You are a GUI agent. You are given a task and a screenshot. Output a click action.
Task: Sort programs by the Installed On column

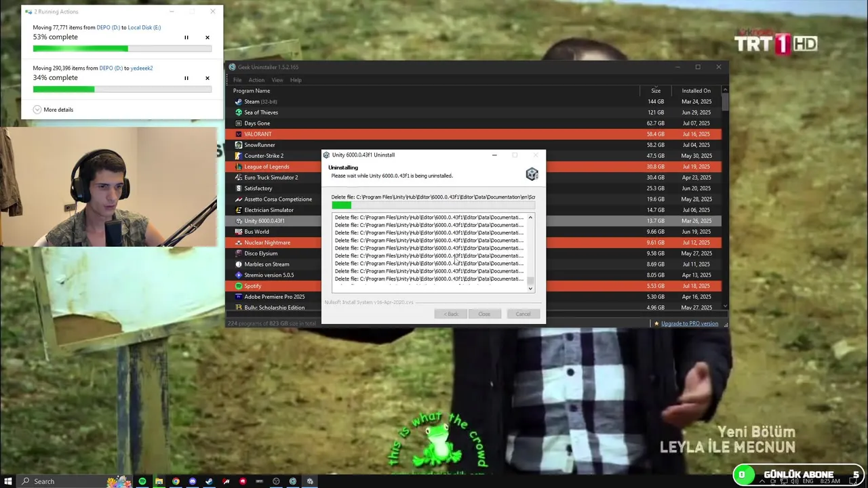pyautogui.click(x=696, y=91)
